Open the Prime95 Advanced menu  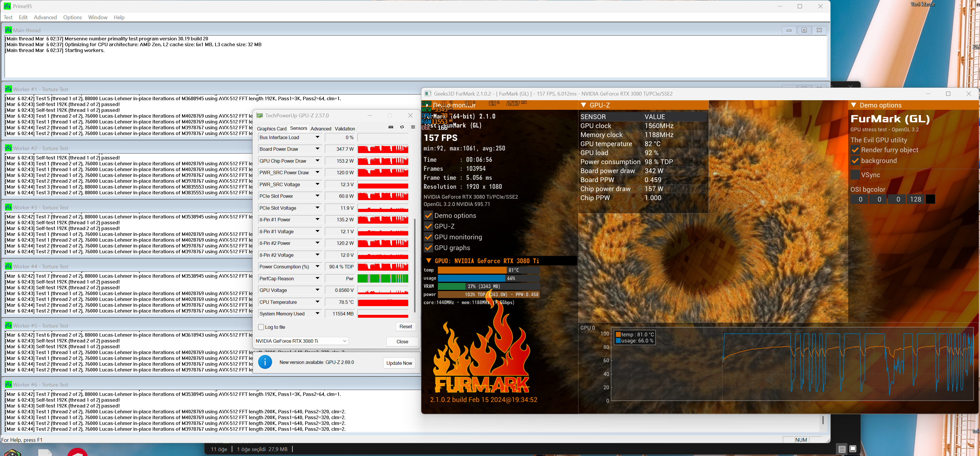pyautogui.click(x=45, y=17)
